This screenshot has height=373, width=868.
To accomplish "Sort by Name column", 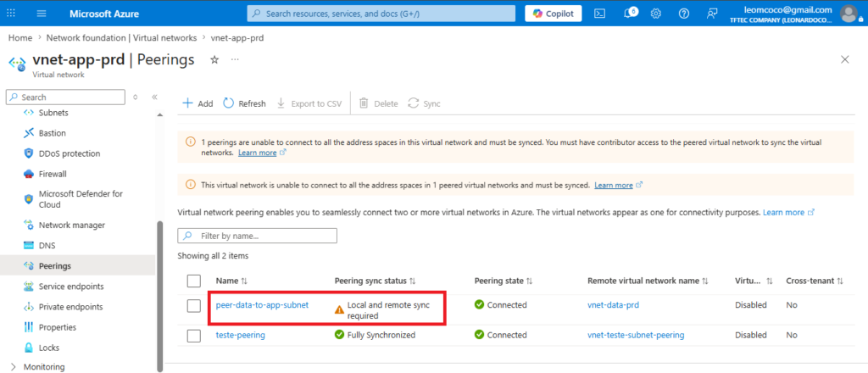I will click(x=231, y=281).
